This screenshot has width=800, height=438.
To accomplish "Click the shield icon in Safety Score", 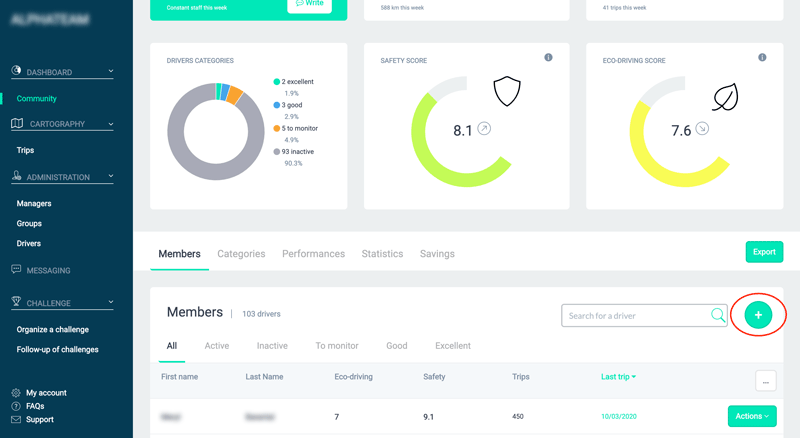I will click(x=508, y=93).
